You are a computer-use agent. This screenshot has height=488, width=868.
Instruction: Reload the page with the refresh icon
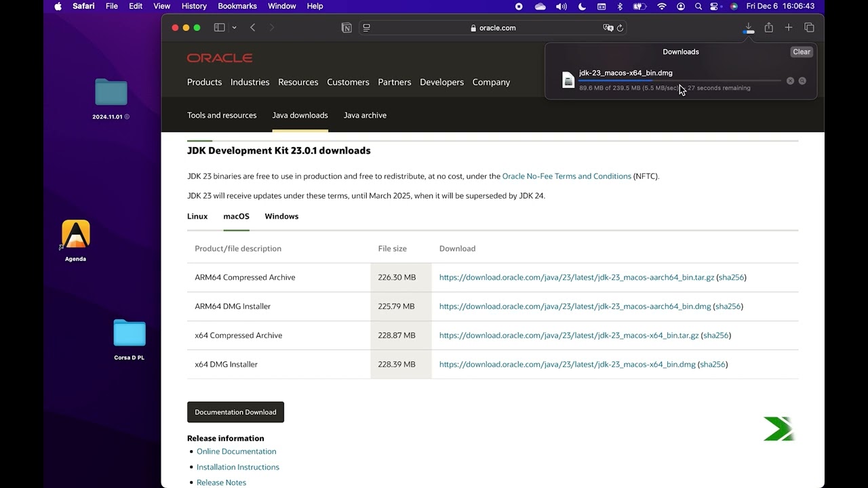(x=620, y=28)
